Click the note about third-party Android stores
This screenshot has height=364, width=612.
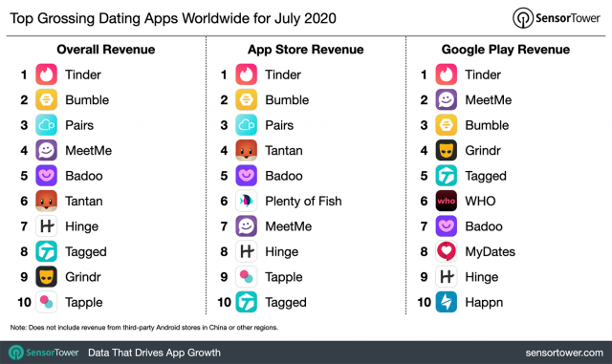click(144, 328)
